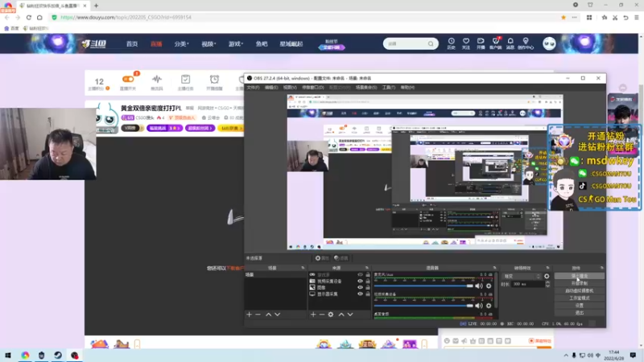Adjust second mixer channel volume slider
Image resolution: width=644 pixels, height=362 pixels.
click(423, 306)
